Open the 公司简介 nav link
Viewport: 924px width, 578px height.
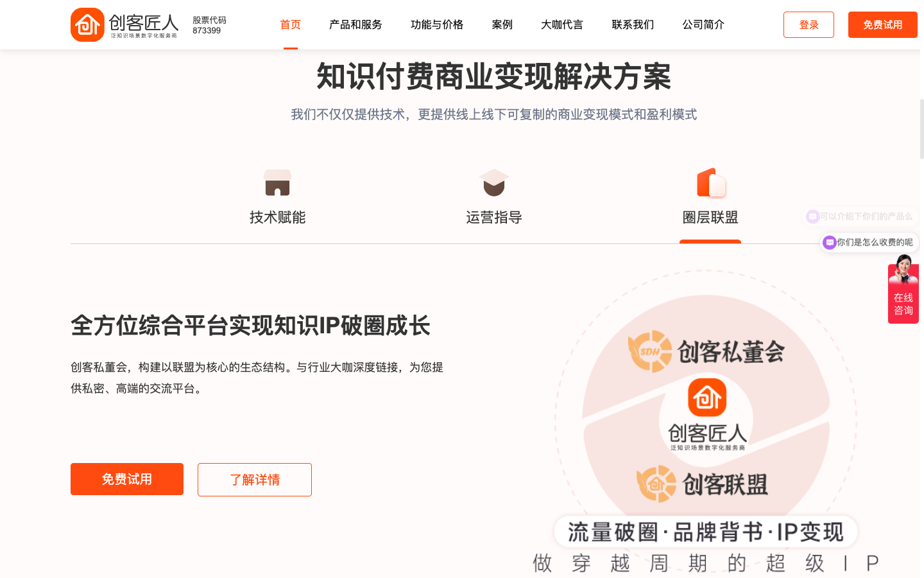pyautogui.click(x=703, y=24)
